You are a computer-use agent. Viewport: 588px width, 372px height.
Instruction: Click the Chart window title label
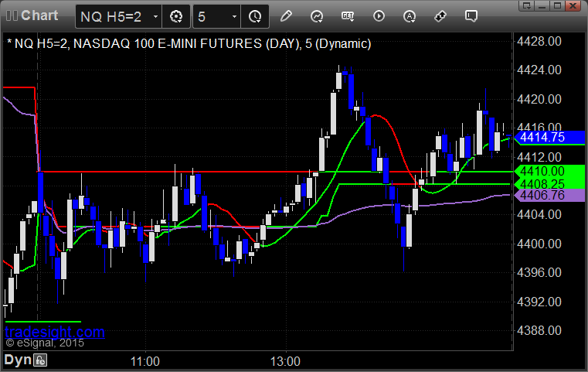39,15
